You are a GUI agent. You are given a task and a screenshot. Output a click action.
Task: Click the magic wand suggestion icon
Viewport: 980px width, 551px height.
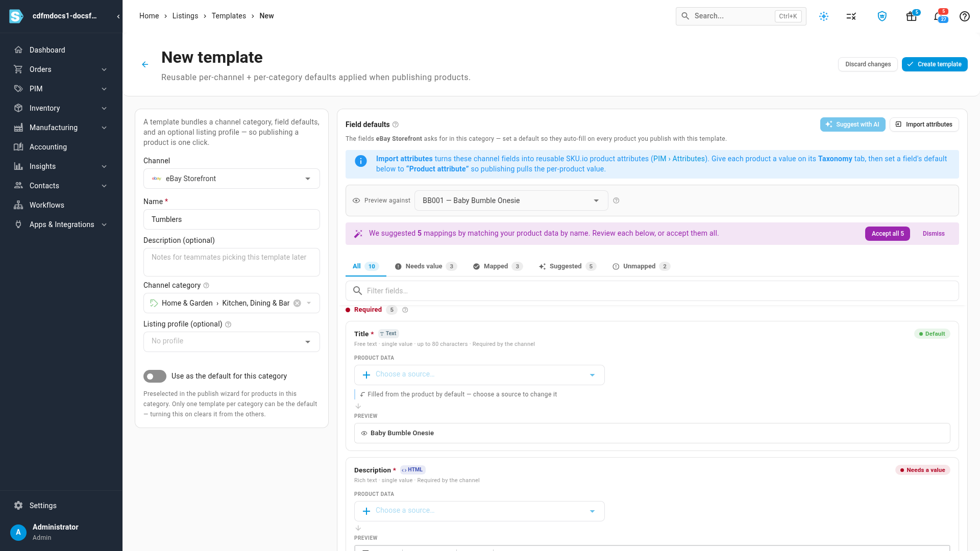point(358,234)
